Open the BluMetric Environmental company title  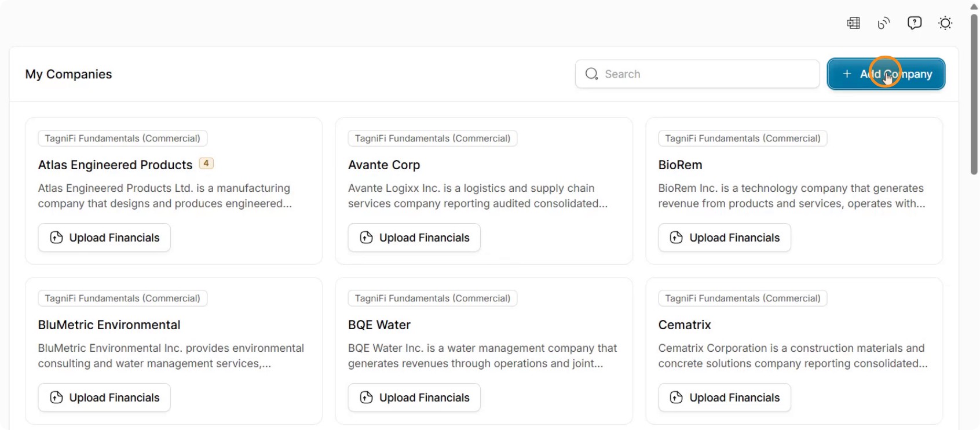(x=109, y=325)
